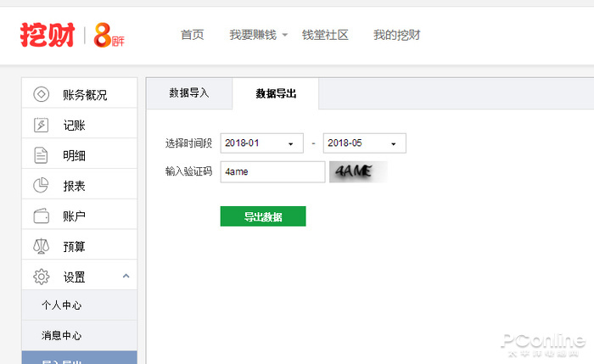Click the 输入验证码 text field
The image size is (594, 364).
pyautogui.click(x=272, y=171)
